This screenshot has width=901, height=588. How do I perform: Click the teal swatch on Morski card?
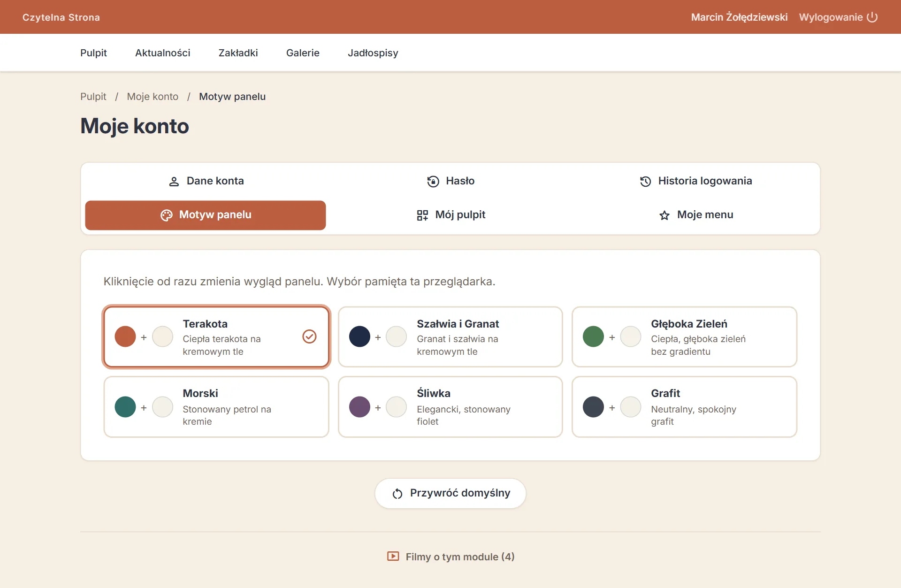tap(125, 407)
